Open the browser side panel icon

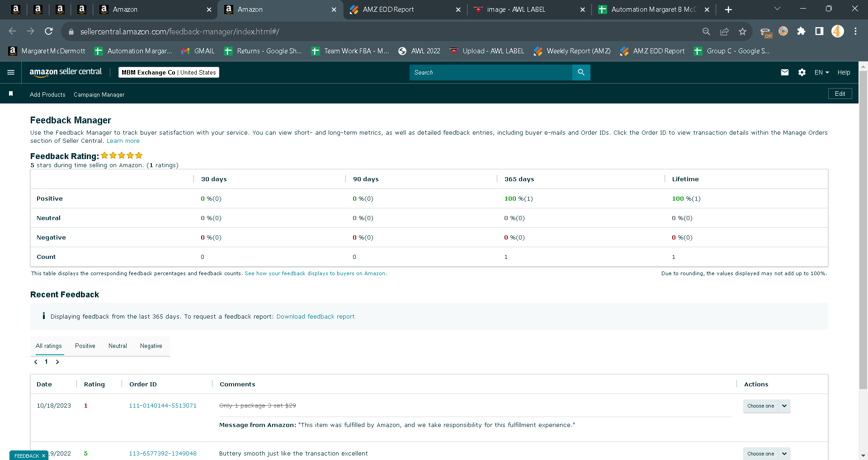[819, 31]
